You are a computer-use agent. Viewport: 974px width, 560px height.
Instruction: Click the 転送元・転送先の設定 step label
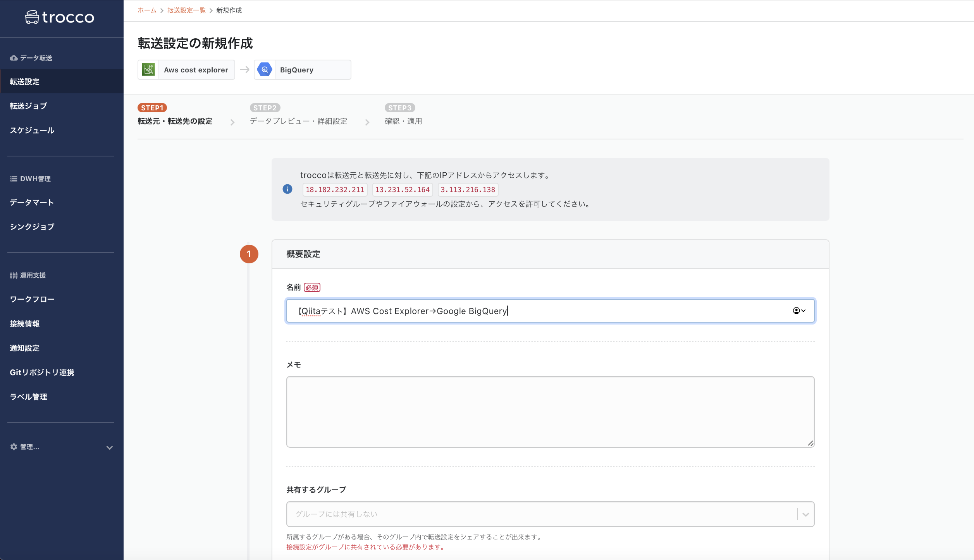(x=175, y=121)
